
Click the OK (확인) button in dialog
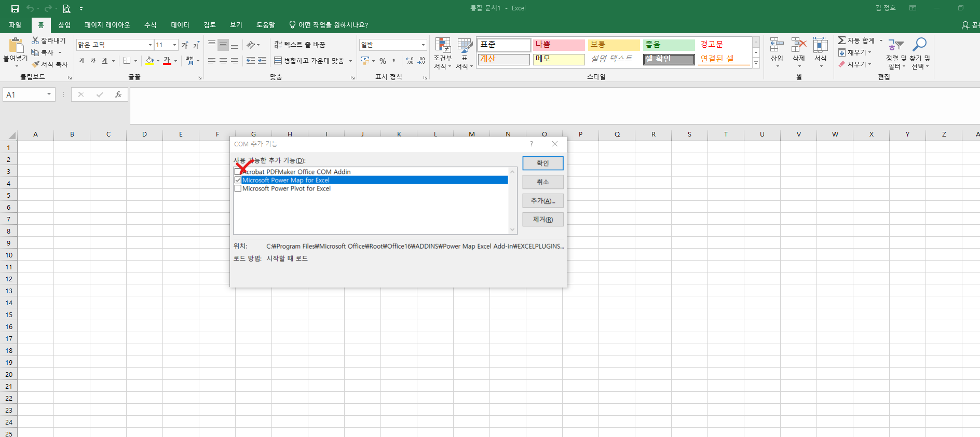(x=543, y=163)
